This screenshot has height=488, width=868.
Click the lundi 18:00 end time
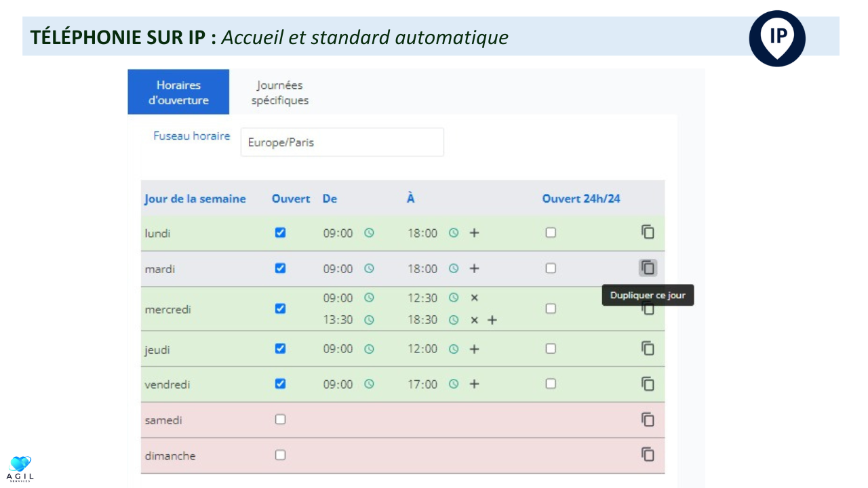[422, 233]
